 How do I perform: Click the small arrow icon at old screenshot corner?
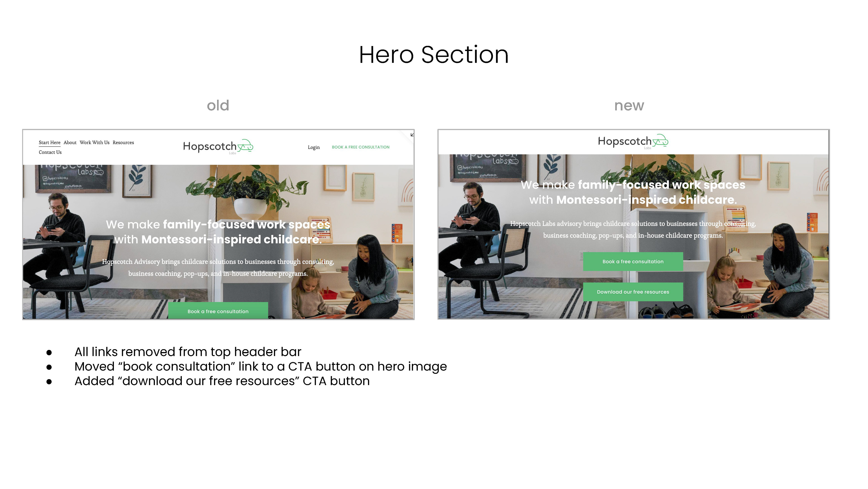point(412,135)
